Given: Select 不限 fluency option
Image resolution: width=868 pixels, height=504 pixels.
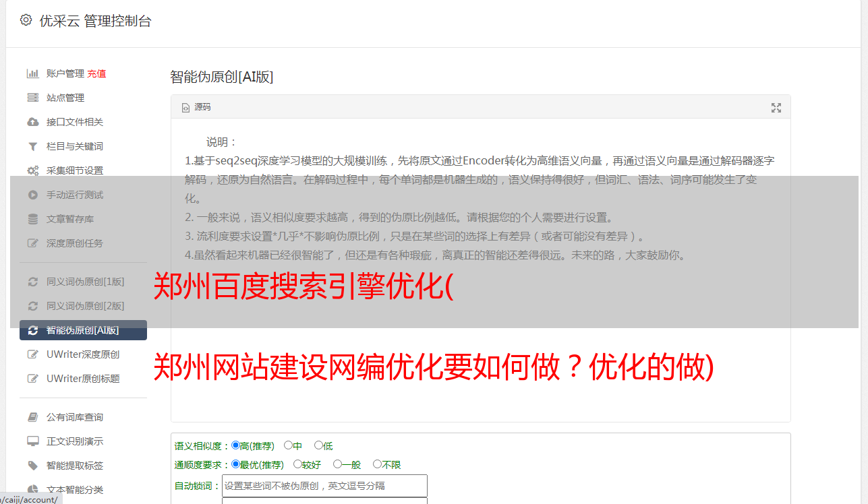Looking at the screenshot, I should tap(387, 464).
